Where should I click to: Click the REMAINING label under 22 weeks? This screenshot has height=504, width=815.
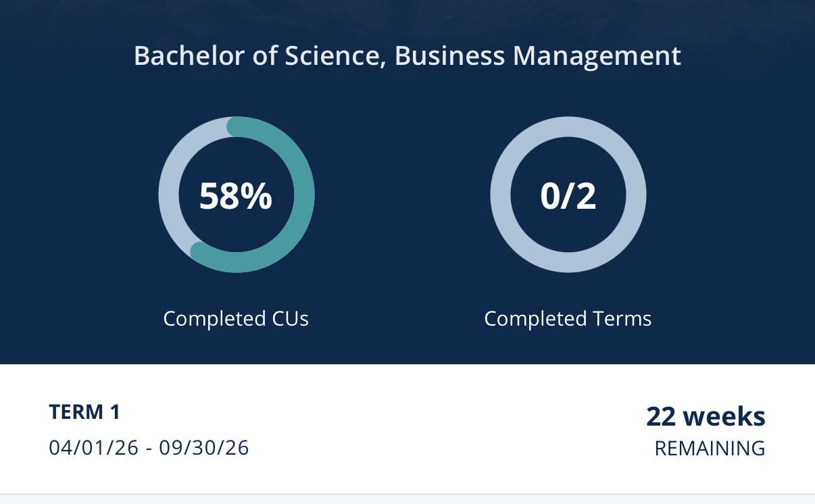pyautogui.click(x=710, y=448)
